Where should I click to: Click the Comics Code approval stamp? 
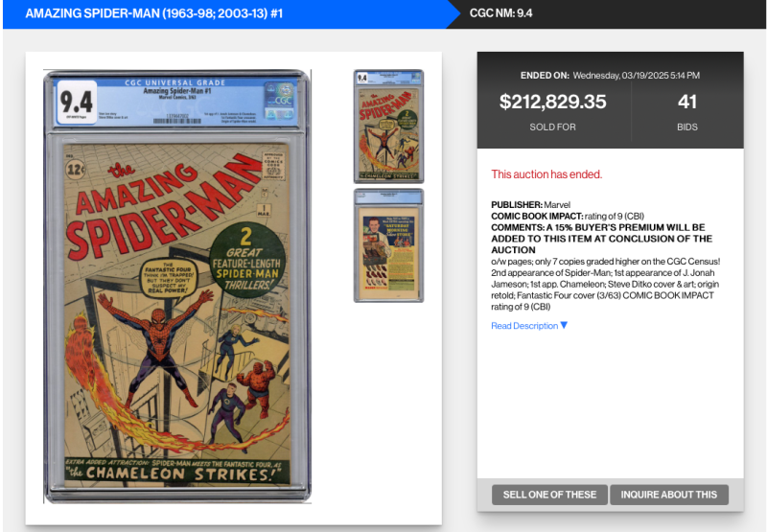(273, 166)
